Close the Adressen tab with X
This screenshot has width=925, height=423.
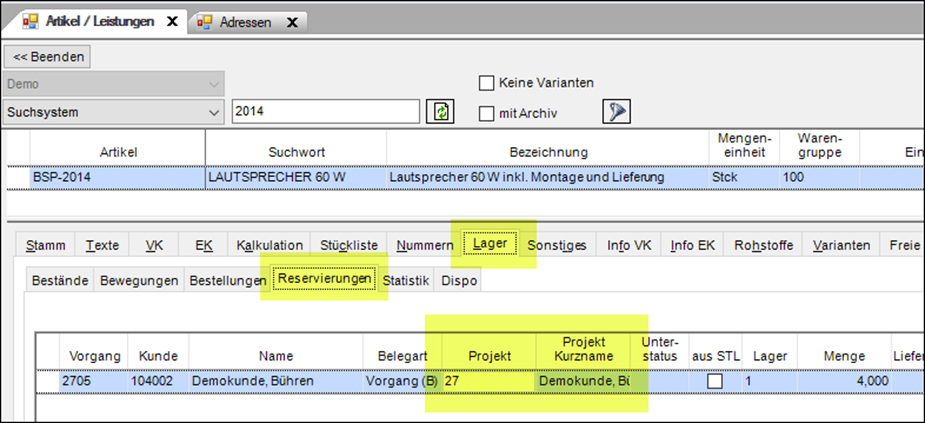(x=293, y=21)
